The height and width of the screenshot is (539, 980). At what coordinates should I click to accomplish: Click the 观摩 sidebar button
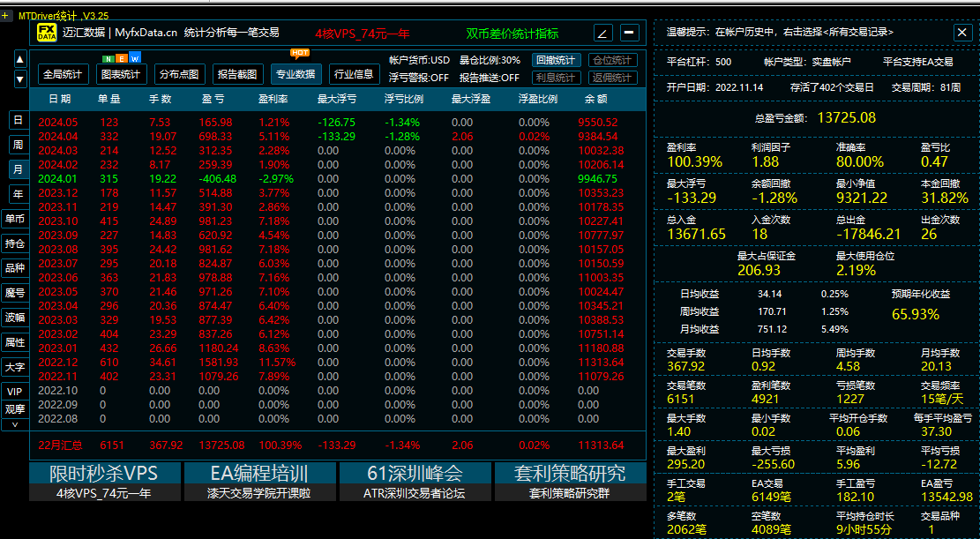coord(15,409)
